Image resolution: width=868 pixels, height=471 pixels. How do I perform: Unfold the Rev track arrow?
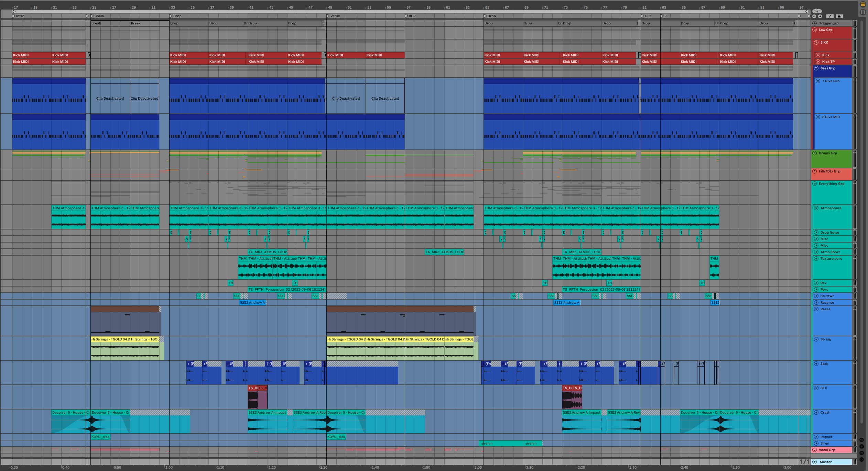(816, 283)
